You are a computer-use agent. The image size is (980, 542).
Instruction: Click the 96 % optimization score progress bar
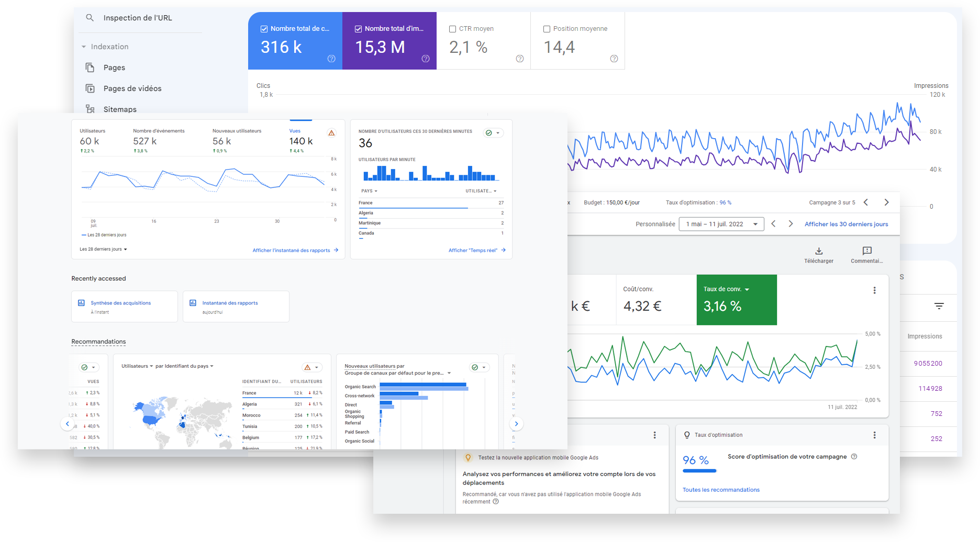[x=699, y=471]
